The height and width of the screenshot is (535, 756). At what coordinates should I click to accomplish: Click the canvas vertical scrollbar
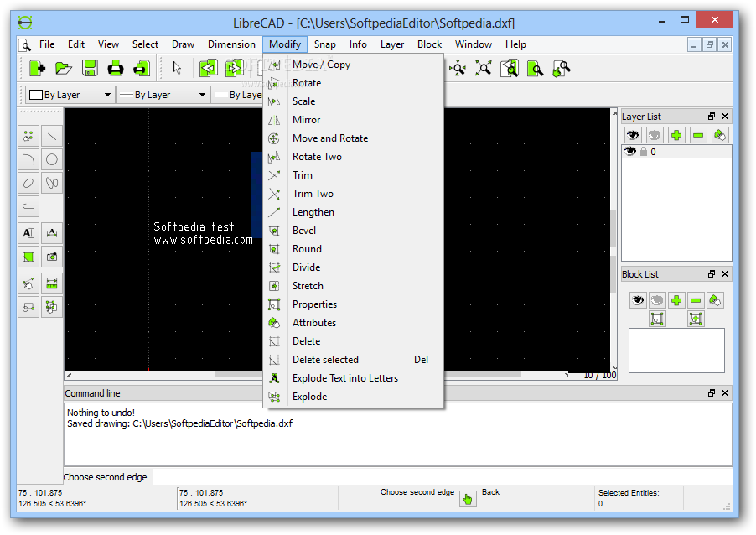[614, 240]
